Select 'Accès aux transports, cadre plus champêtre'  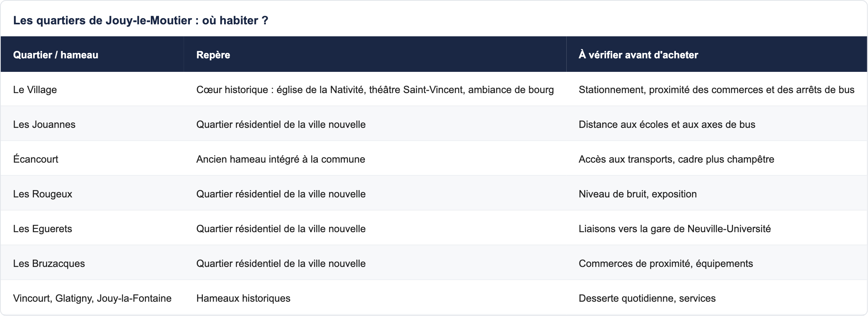point(676,159)
